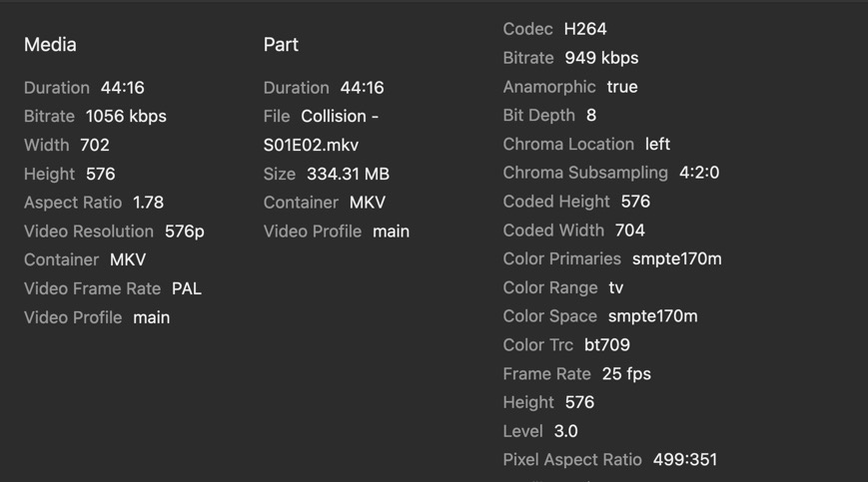The width and height of the screenshot is (868, 482).
Task: Click the Codec value H264
Action: pyautogui.click(x=585, y=30)
